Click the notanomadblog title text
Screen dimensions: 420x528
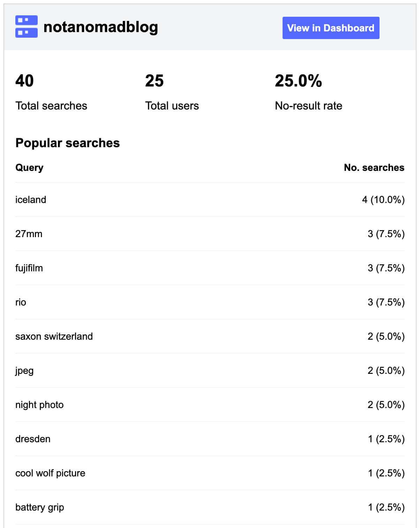coord(101,27)
